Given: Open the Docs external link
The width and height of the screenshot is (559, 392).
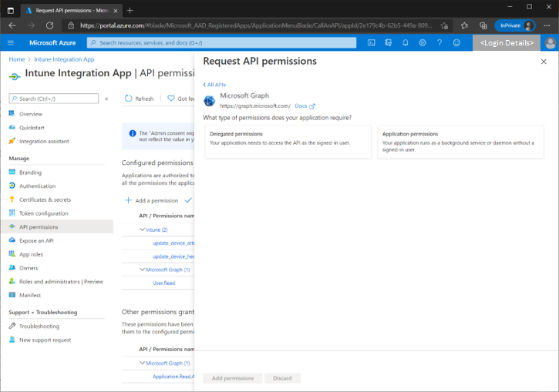Looking at the screenshot, I should 305,106.
